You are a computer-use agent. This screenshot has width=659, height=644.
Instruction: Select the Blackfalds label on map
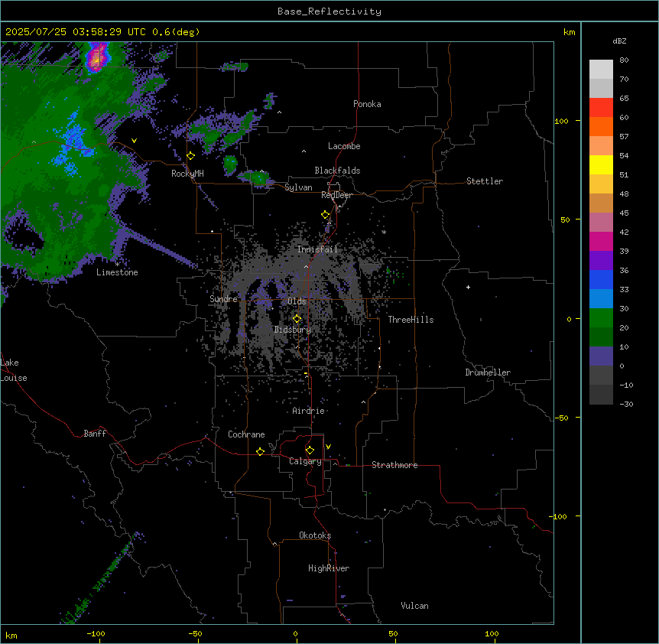[337, 171]
